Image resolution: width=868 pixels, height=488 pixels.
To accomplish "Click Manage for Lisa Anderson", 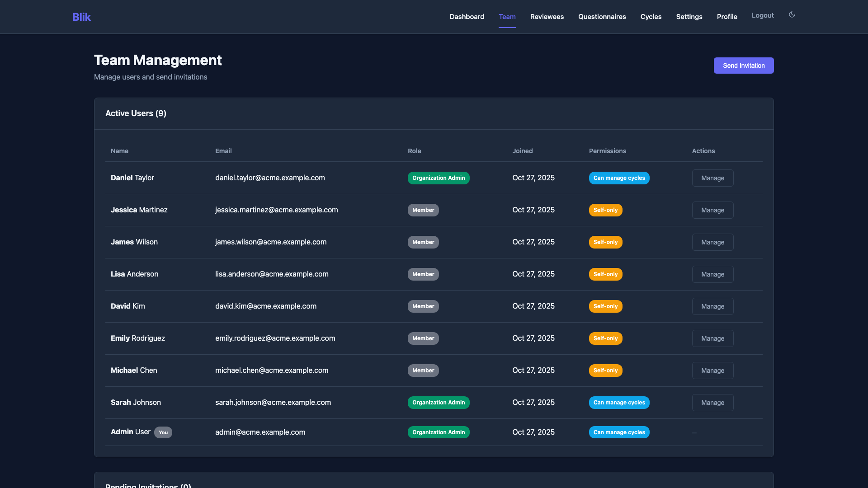I will click(712, 274).
